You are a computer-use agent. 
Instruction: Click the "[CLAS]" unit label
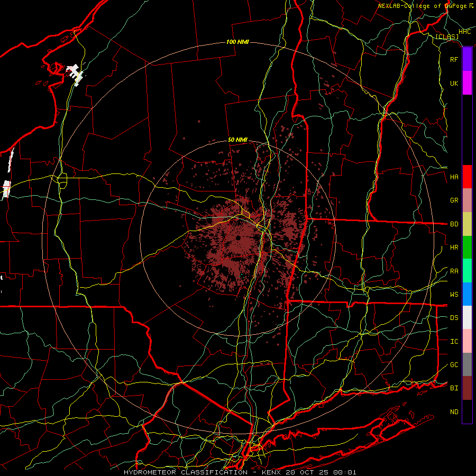point(447,37)
